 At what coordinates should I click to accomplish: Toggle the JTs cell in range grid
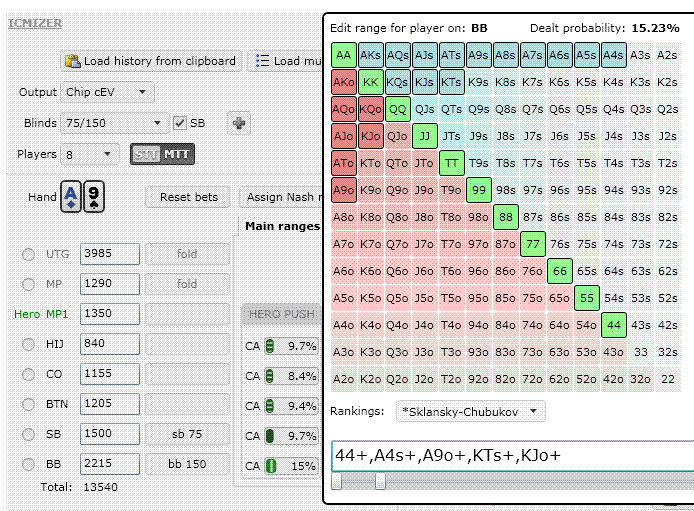(451, 136)
